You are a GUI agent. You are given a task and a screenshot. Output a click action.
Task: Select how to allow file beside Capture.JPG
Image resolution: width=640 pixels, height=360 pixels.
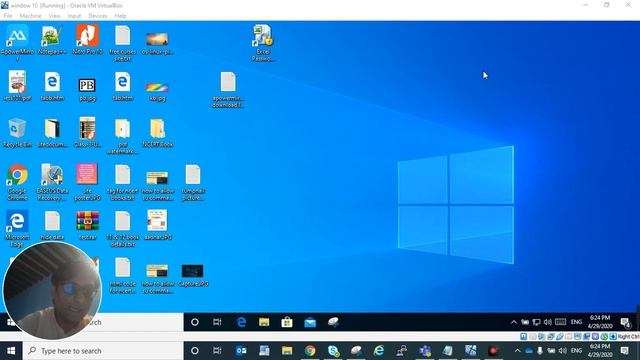pyautogui.click(x=158, y=278)
